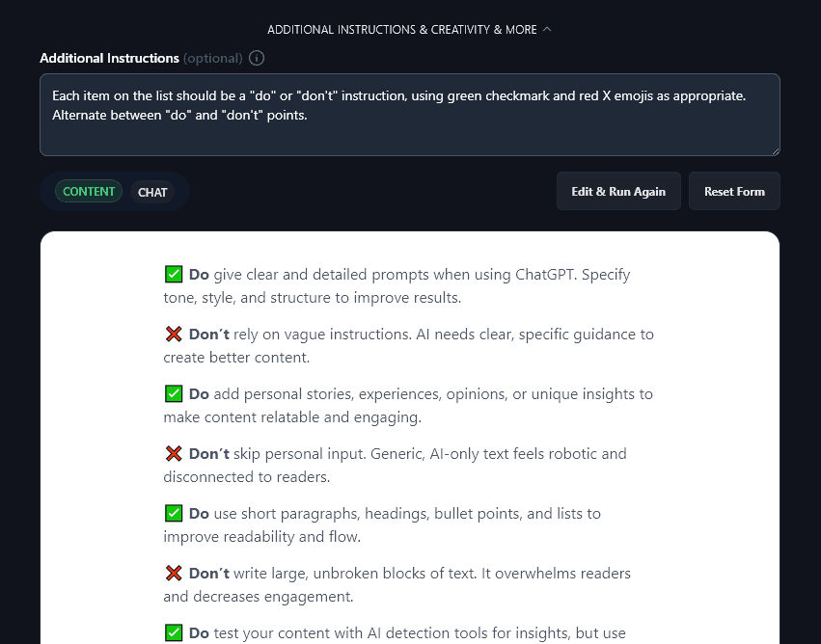Viewport: 821px width, 644px height.
Task: Open the Additional Instructions info tooltip
Action: click(x=256, y=58)
